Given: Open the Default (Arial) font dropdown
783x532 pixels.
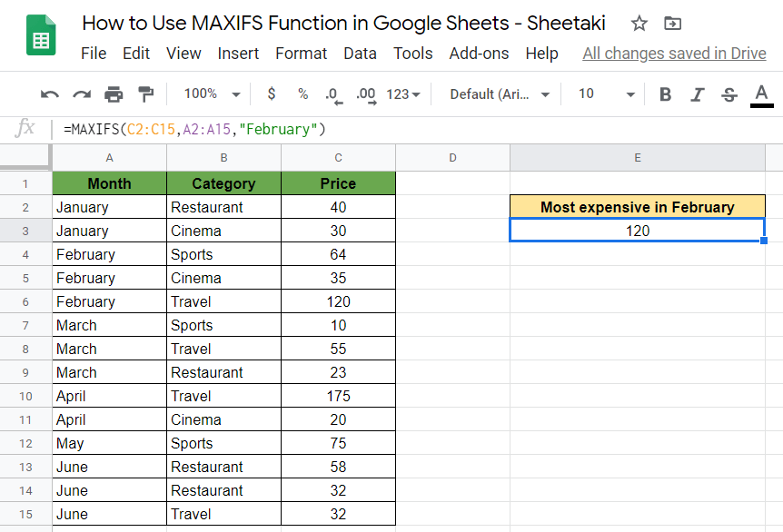Looking at the screenshot, I should click(x=500, y=94).
